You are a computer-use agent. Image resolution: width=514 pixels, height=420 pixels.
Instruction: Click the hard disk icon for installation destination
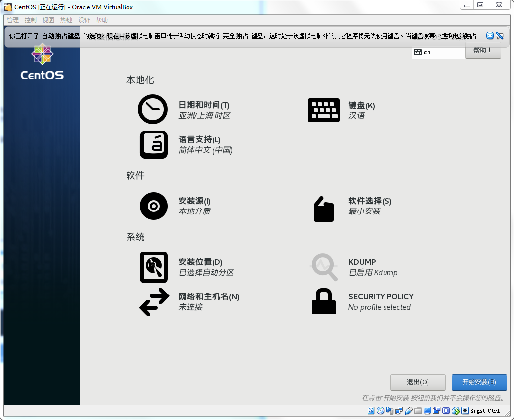point(154,267)
